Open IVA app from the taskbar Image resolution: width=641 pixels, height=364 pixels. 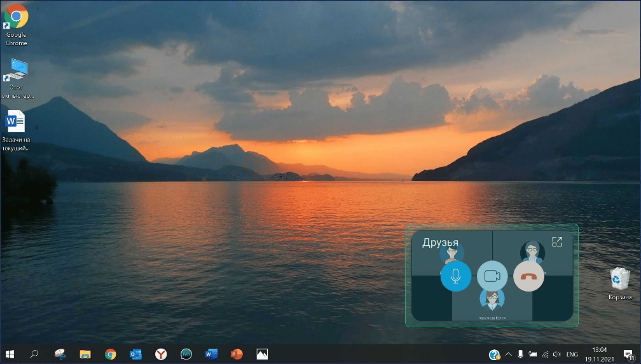click(186, 354)
